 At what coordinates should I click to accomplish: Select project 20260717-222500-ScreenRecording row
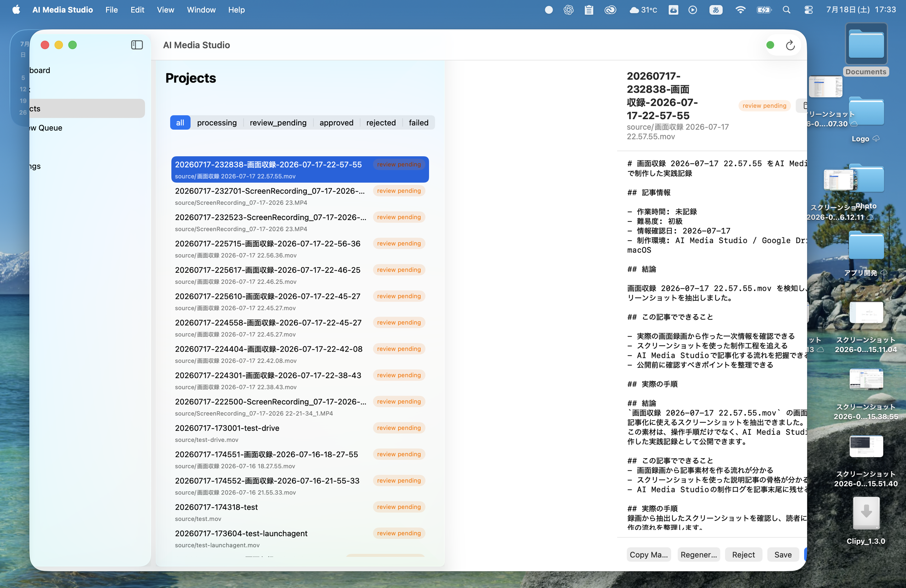(x=300, y=407)
